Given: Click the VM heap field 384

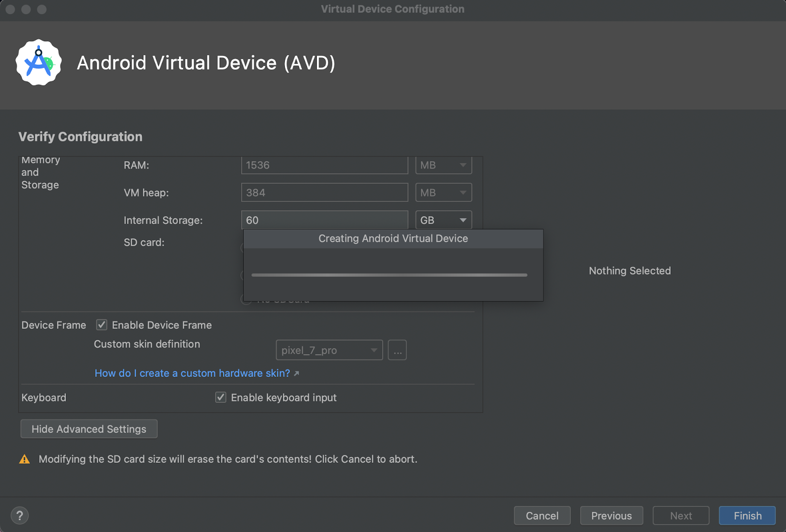Looking at the screenshot, I should (325, 193).
